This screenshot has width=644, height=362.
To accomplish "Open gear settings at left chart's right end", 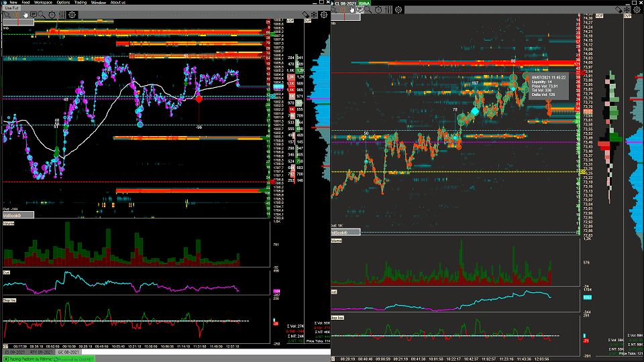I will (x=324, y=15).
